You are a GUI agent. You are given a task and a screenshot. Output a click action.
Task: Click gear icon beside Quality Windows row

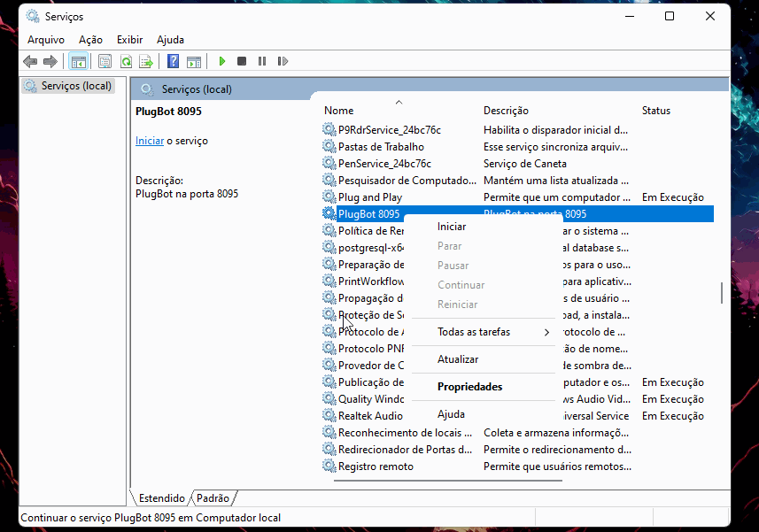pos(329,399)
